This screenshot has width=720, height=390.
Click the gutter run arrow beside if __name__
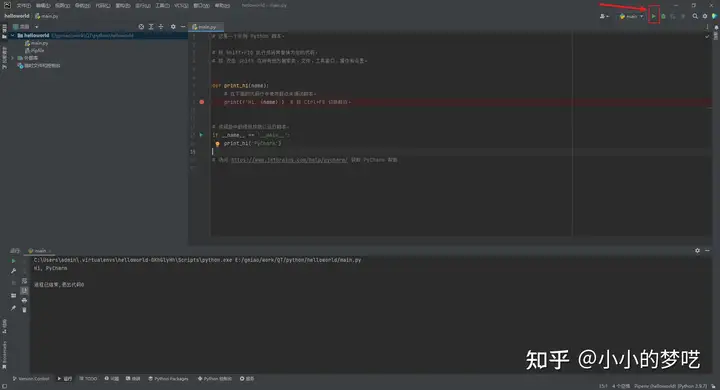[x=201, y=135]
